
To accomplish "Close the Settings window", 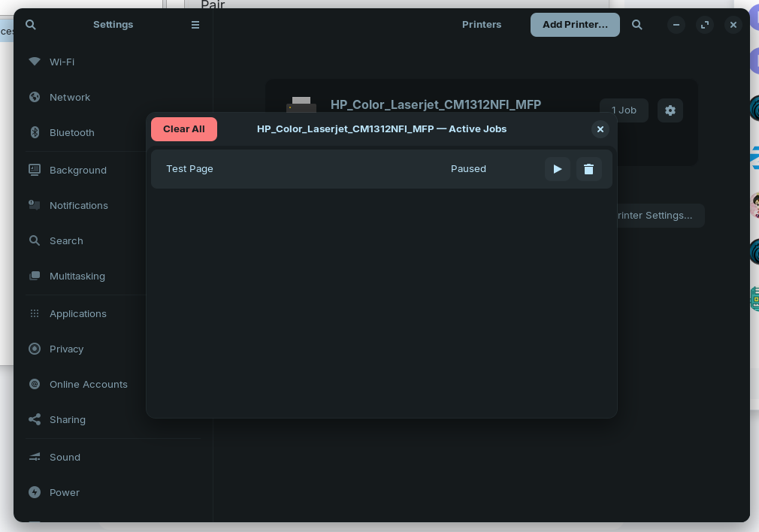I will tap(733, 25).
